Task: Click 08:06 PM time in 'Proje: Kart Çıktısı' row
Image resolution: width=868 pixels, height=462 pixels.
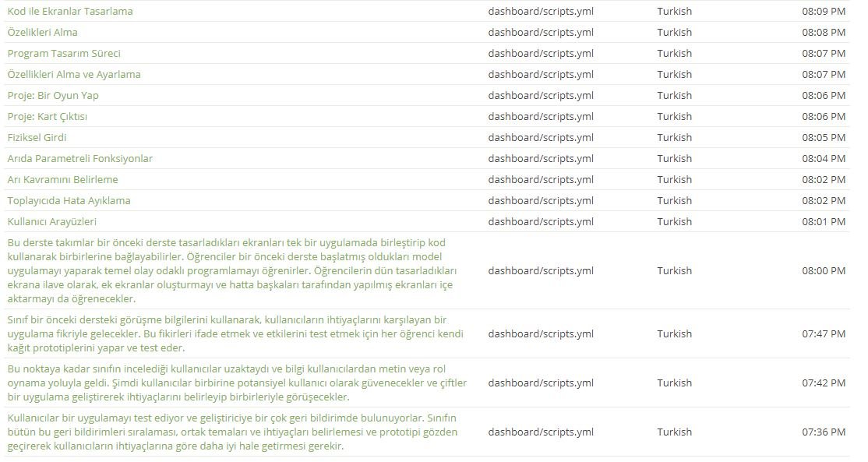Action: tap(824, 116)
